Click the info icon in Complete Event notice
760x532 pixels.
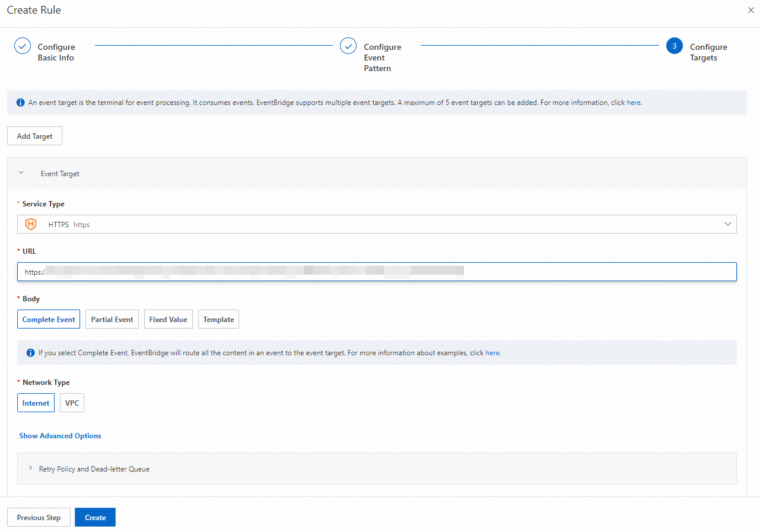(x=31, y=353)
